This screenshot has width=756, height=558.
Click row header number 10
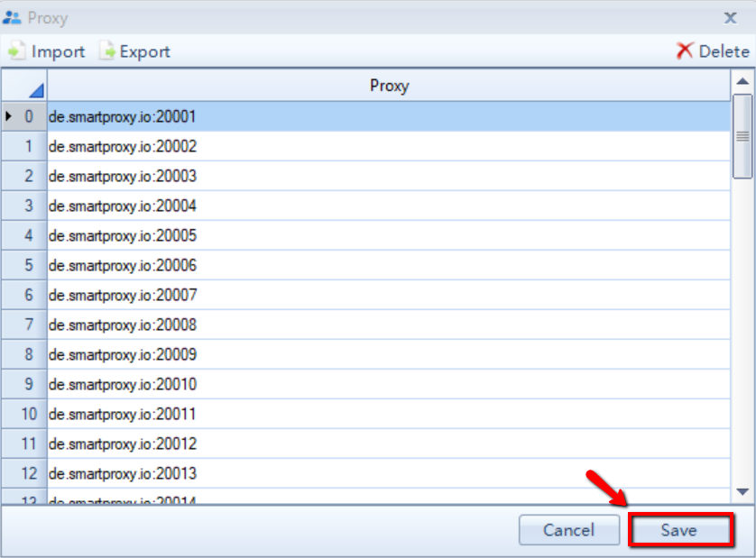24,414
